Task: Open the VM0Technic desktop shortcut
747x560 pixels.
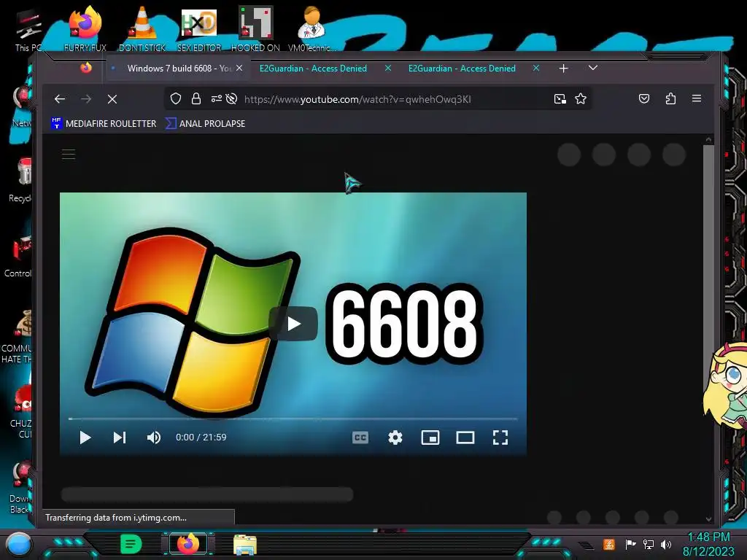Action: tap(311, 28)
